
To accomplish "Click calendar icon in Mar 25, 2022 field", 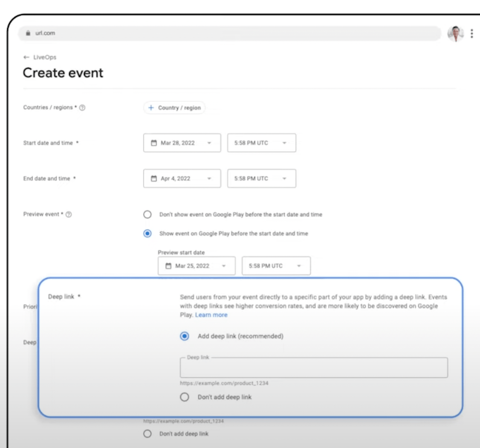I will [168, 266].
